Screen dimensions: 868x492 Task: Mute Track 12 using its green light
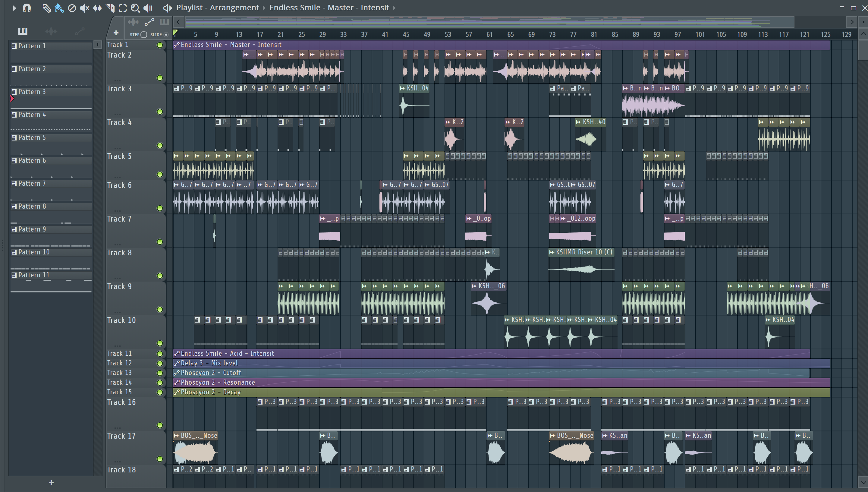(x=160, y=363)
